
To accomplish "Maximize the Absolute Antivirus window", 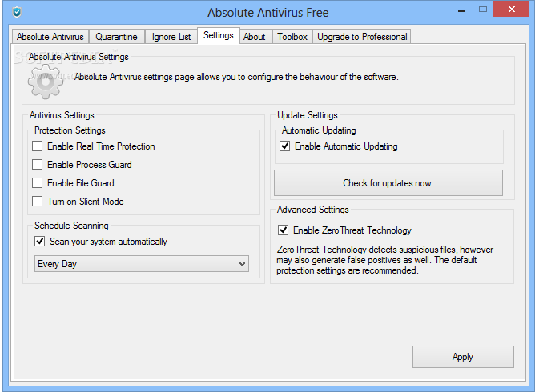I will pyautogui.click(x=483, y=10).
